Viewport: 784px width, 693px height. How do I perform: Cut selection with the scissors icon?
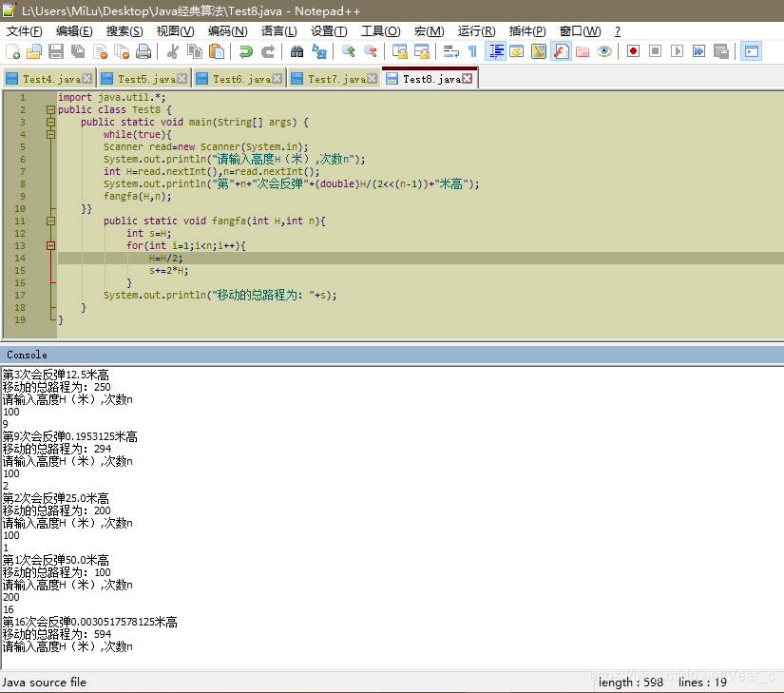click(173, 51)
